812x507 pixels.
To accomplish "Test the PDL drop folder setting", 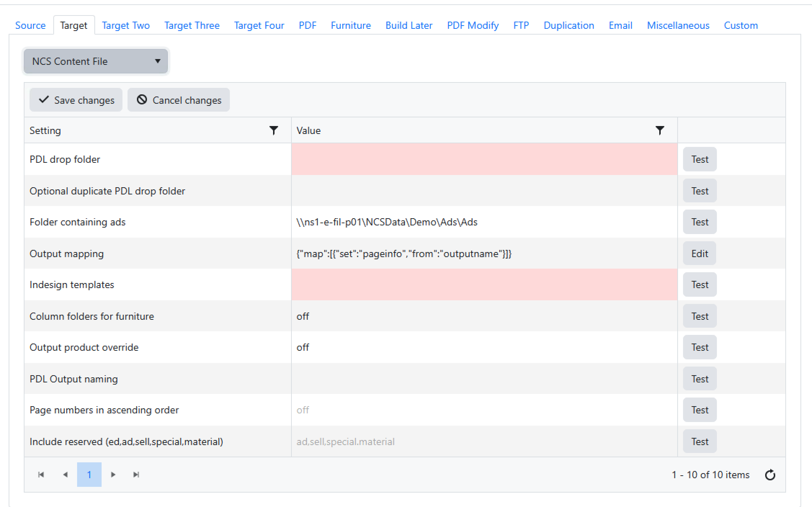I will [700, 159].
